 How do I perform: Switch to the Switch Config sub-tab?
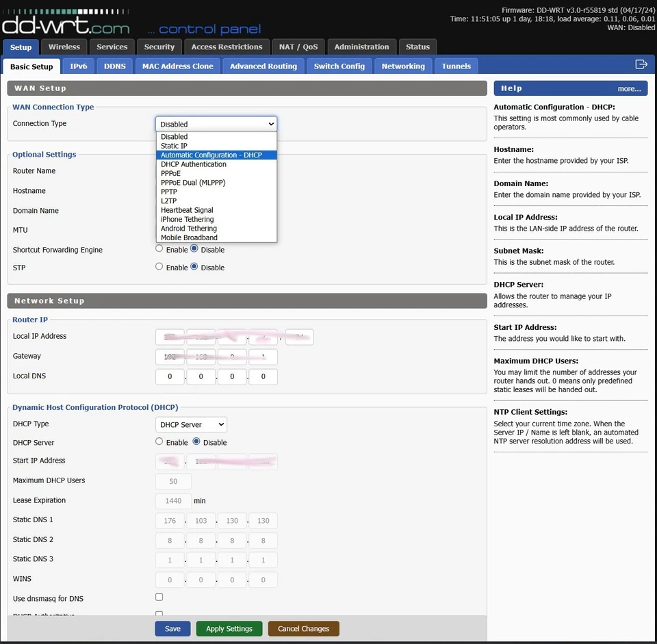(339, 66)
